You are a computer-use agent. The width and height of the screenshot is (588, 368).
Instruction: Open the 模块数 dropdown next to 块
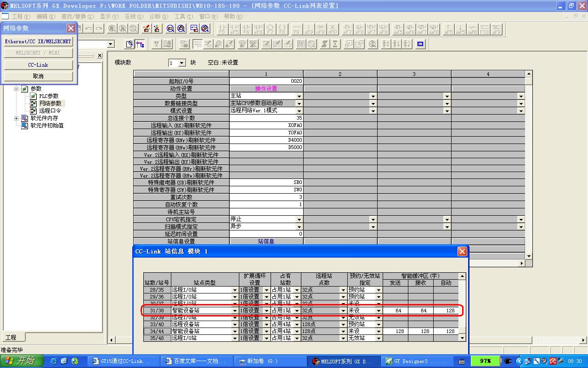182,63
